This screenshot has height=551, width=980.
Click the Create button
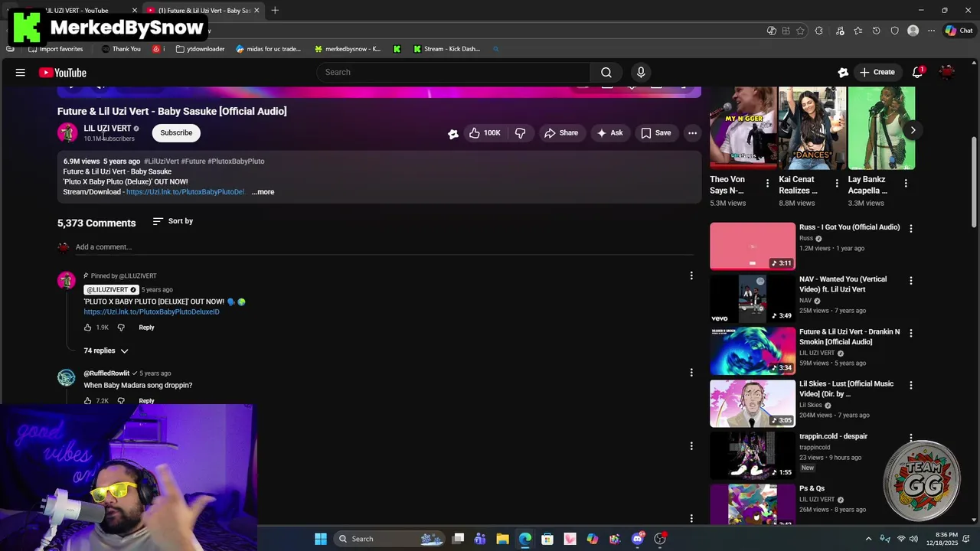click(x=877, y=72)
